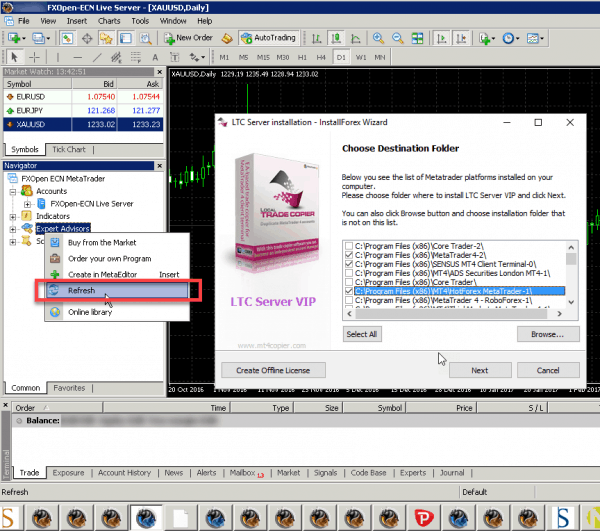Expand the Expert Advisors tree node

tap(13, 229)
